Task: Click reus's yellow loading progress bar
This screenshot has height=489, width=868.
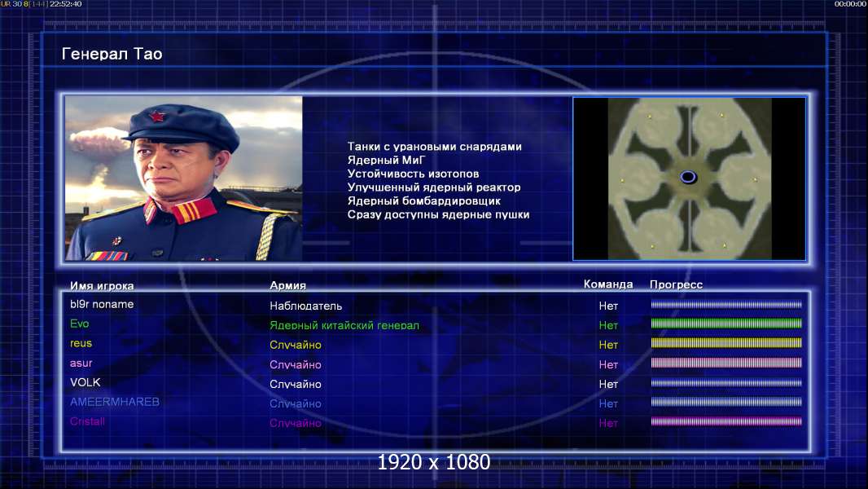Action: 726,343
